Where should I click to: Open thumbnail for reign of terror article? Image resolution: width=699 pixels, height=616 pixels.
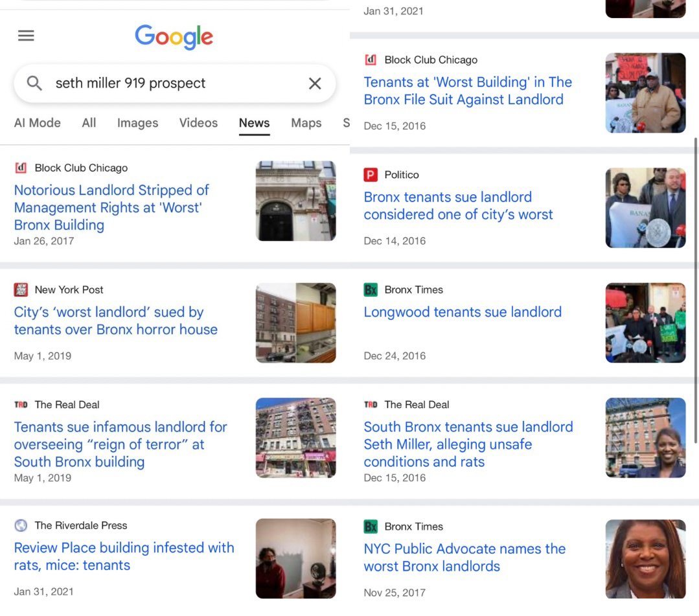pyautogui.click(x=295, y=438)
